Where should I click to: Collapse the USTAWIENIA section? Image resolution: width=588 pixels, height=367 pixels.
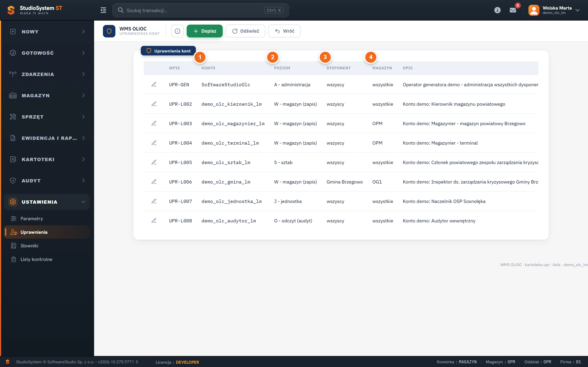(x=47, y=202)
